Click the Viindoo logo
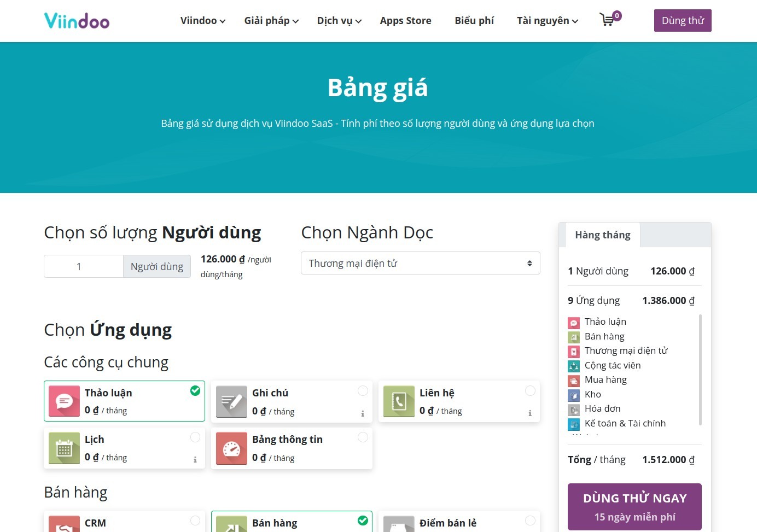 pyautogui.click(x=77, y=21)
